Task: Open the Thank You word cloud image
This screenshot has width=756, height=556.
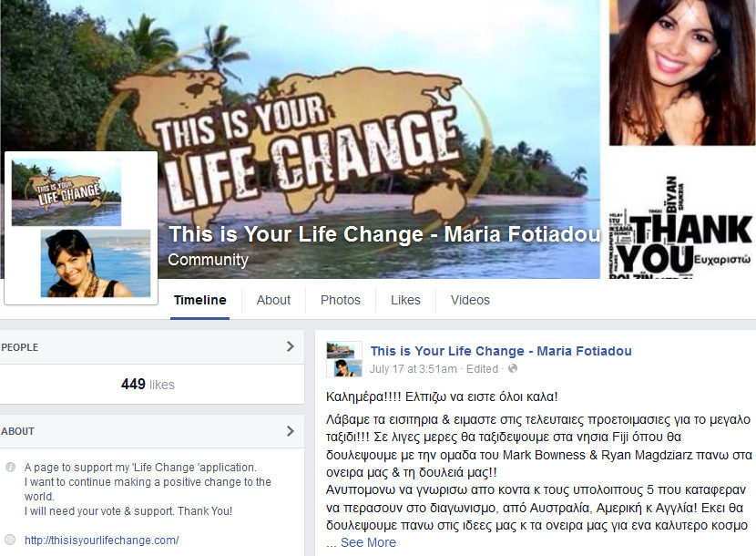Action: tap(680, 227)
